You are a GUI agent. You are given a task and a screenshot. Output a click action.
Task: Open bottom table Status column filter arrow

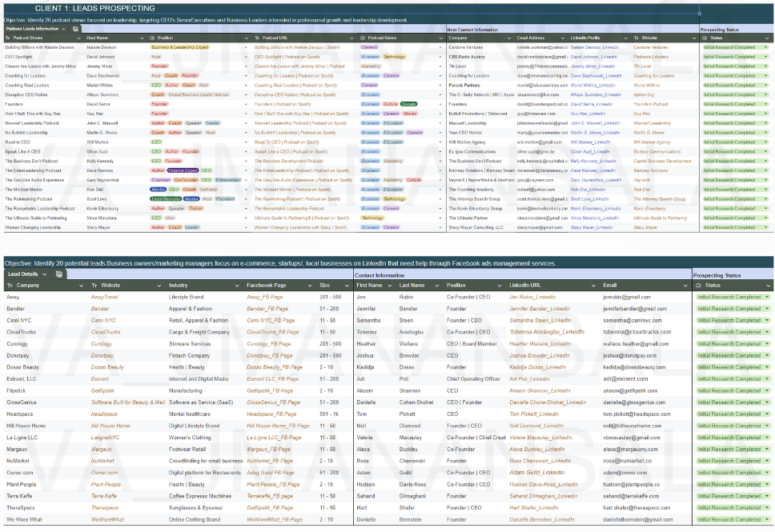[769, 286]
